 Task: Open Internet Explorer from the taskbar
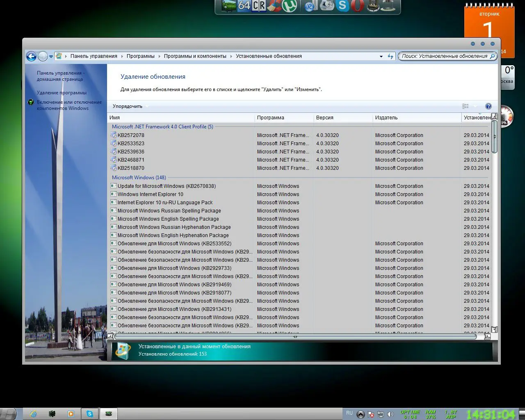[33, 414]
